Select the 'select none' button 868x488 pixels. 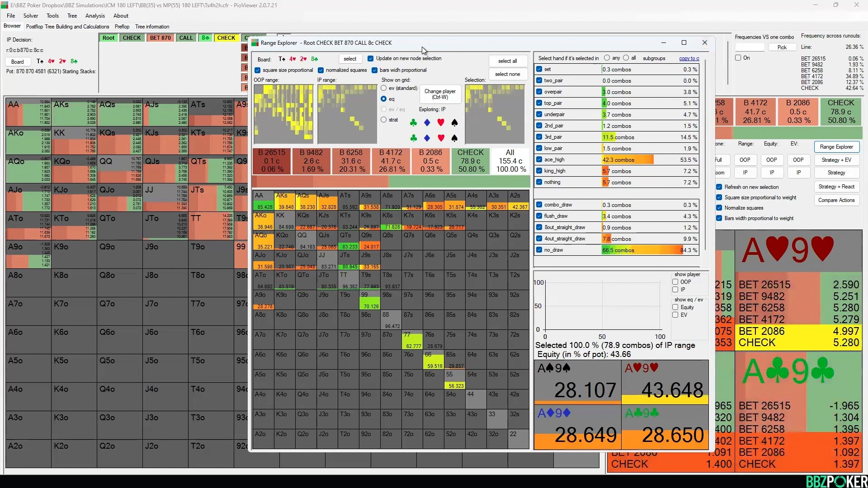[x=507, y=74]
